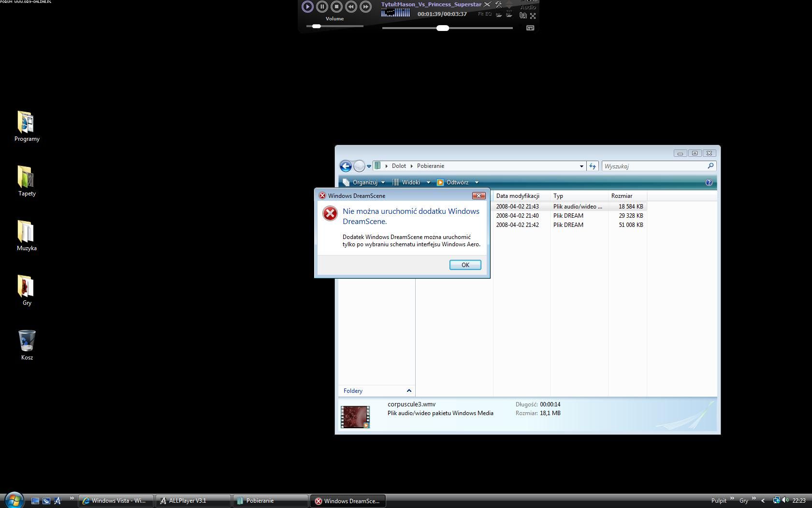The width and height of the screenshot is (812, 508).
Task: Open ALLPlayer settings tools icon
Action: [498, 4]
